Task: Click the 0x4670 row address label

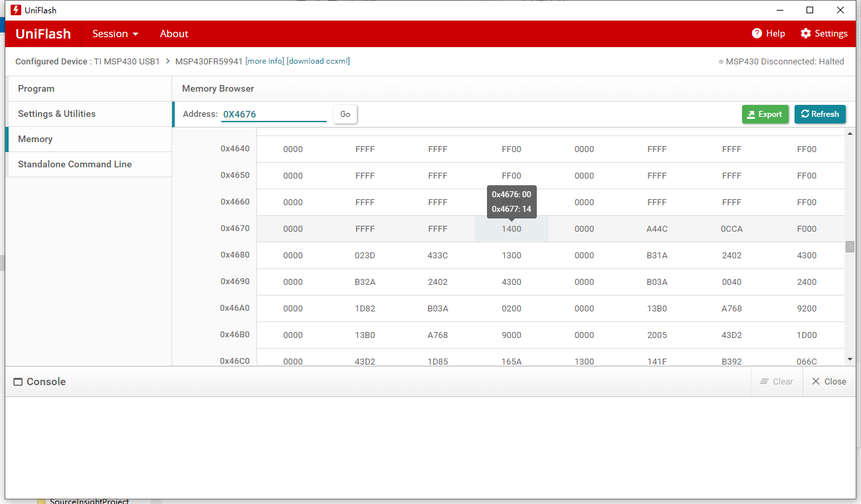Action: click(x=235, y=228)
